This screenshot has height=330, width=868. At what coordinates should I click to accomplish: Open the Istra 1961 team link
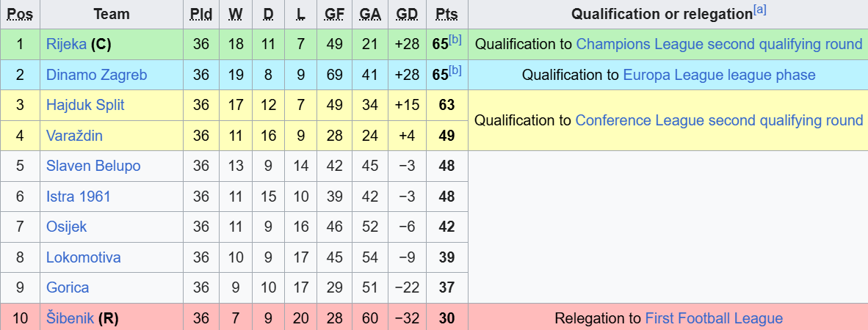tap(79, 197)
